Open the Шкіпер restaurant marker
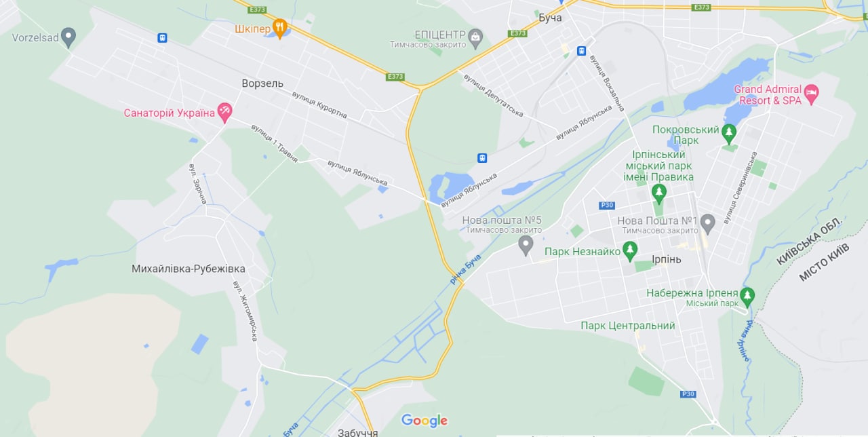The width and height of the screenshot is (868, 437). (x=280, y=27)
